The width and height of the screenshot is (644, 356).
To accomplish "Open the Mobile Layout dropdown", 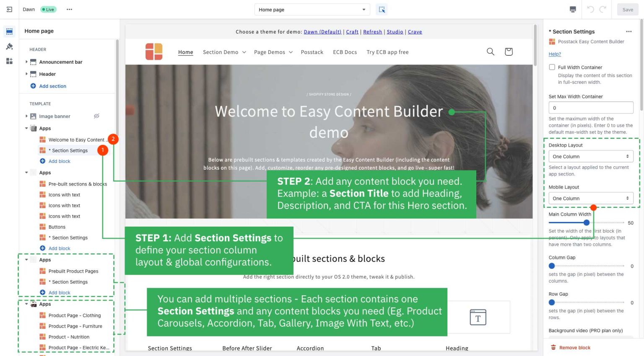I will click(x=590, y=198).
